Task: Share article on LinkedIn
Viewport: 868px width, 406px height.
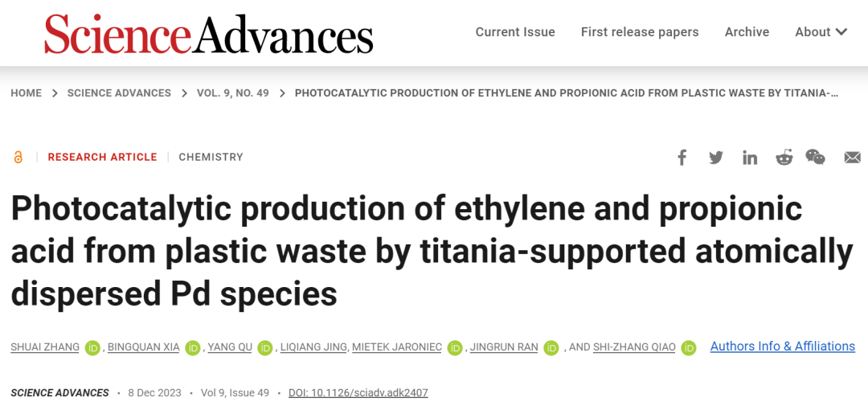Action: (750, 158)
